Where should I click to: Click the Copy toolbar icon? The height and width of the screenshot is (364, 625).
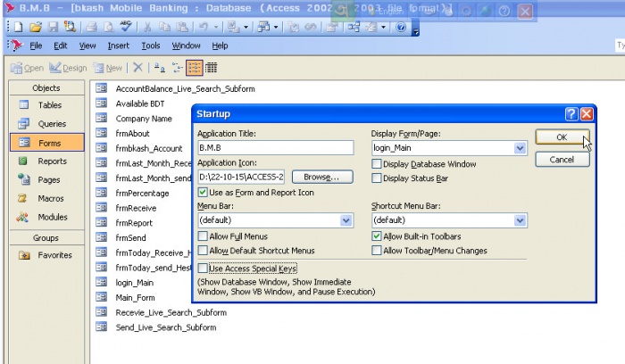pos(164,27)
